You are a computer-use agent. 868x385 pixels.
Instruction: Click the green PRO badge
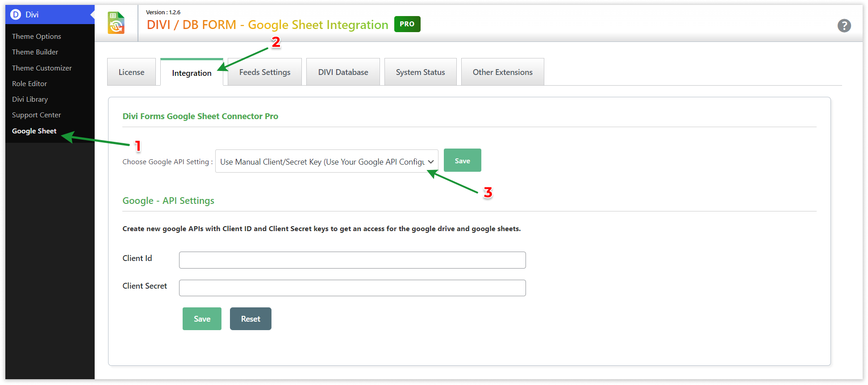pyautogui.click(x=407, y=24)
